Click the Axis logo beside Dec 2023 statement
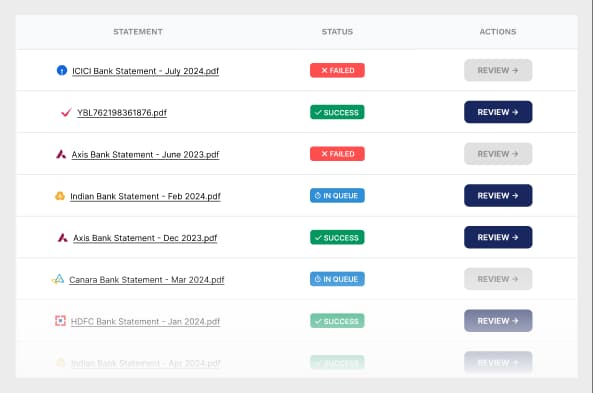Viewport: 593px width, 393px height. point(62,238)
